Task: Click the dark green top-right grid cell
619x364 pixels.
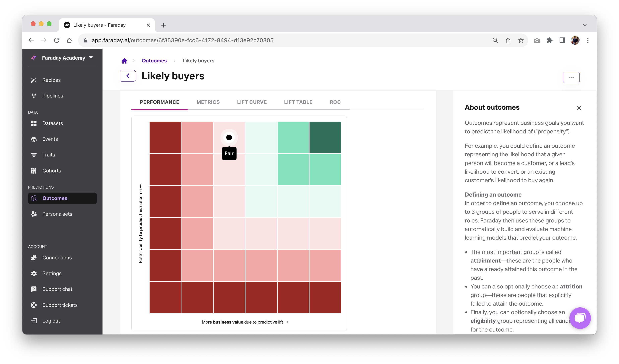Action: click(x=325, y=137)
